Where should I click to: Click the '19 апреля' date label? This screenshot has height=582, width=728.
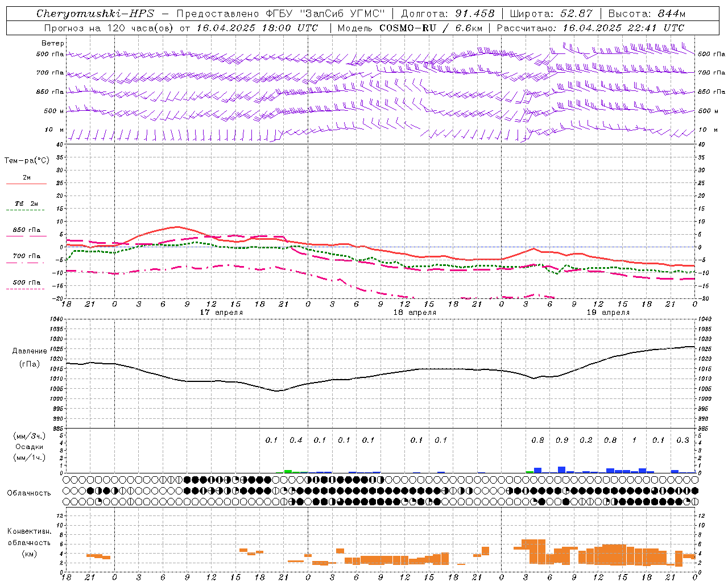(x=608, y=313)
